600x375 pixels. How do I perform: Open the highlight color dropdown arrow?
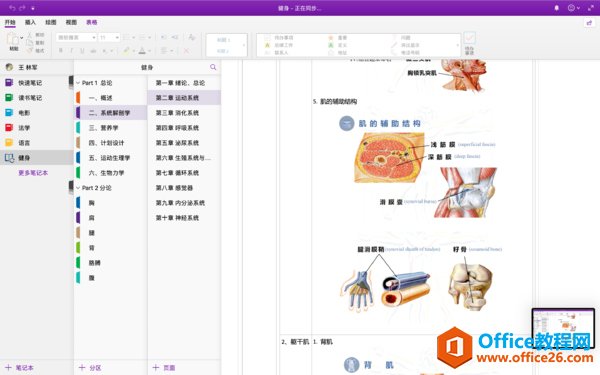click(133, 51)
